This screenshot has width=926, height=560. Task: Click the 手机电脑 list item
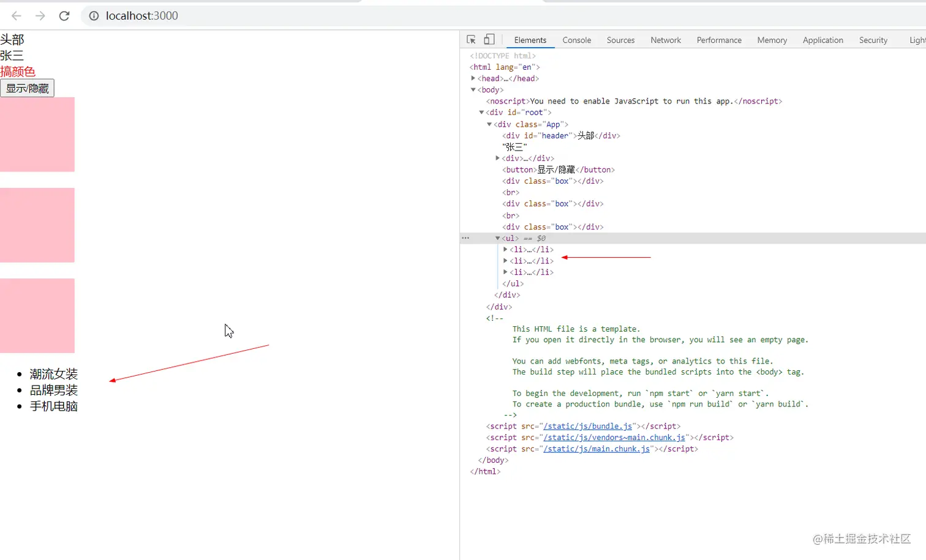click(x=54, y=406)
